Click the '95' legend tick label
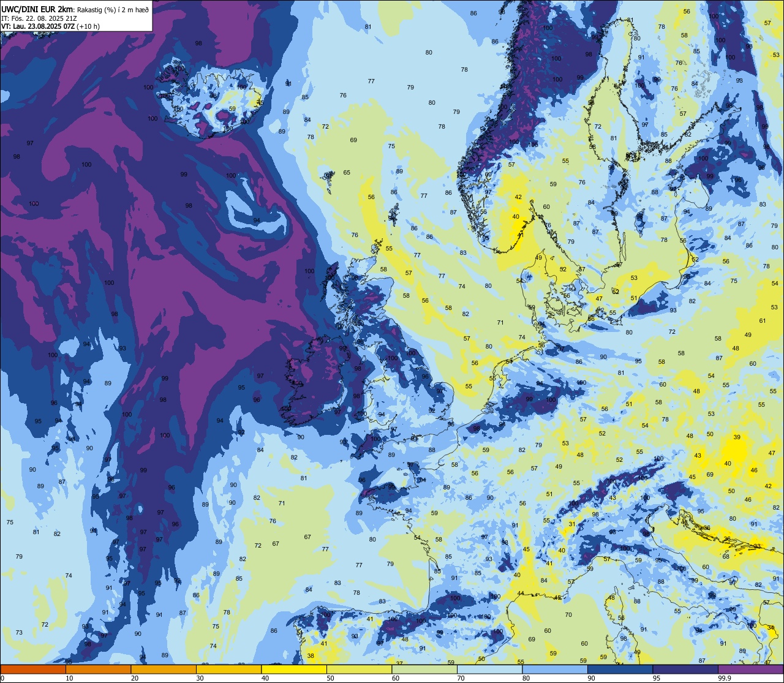Viewport: 784px width, 683px height. [657, 678]
